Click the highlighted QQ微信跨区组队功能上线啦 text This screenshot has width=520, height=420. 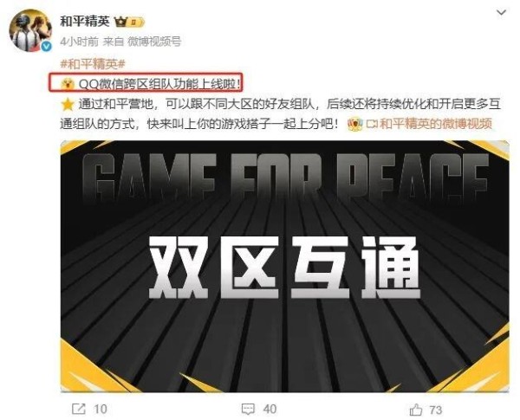[x=159, y=84]
